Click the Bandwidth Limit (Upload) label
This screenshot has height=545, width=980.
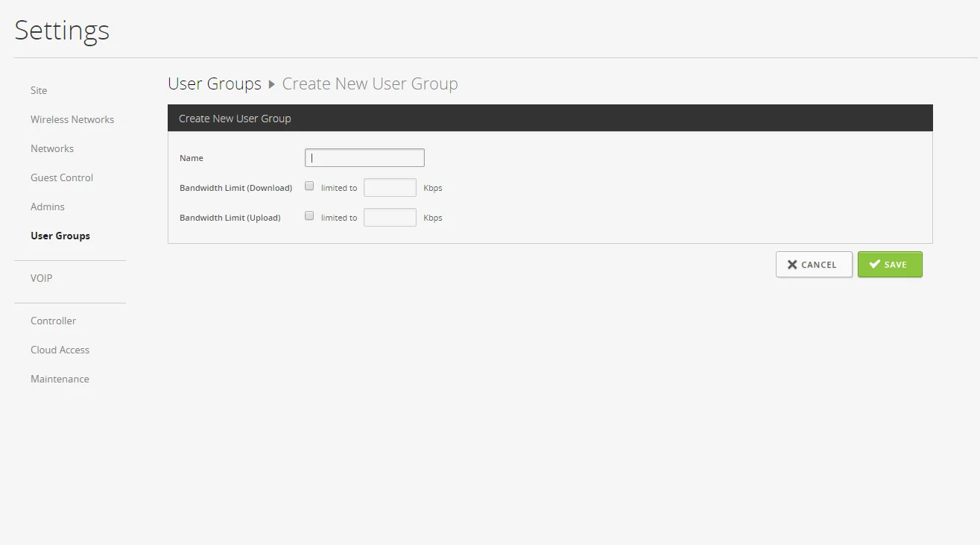tap(230, 218)
